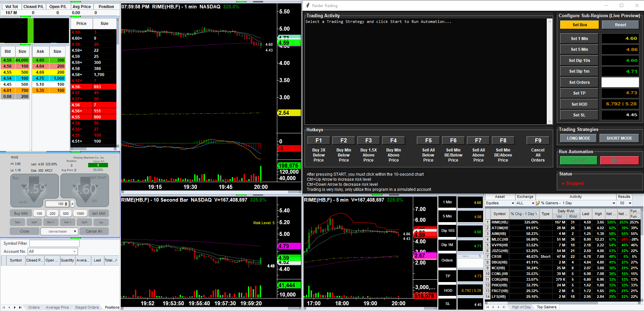Click next-tab arrow beside High of Day
The image size is (644, 311).
[x=499, y=307]
